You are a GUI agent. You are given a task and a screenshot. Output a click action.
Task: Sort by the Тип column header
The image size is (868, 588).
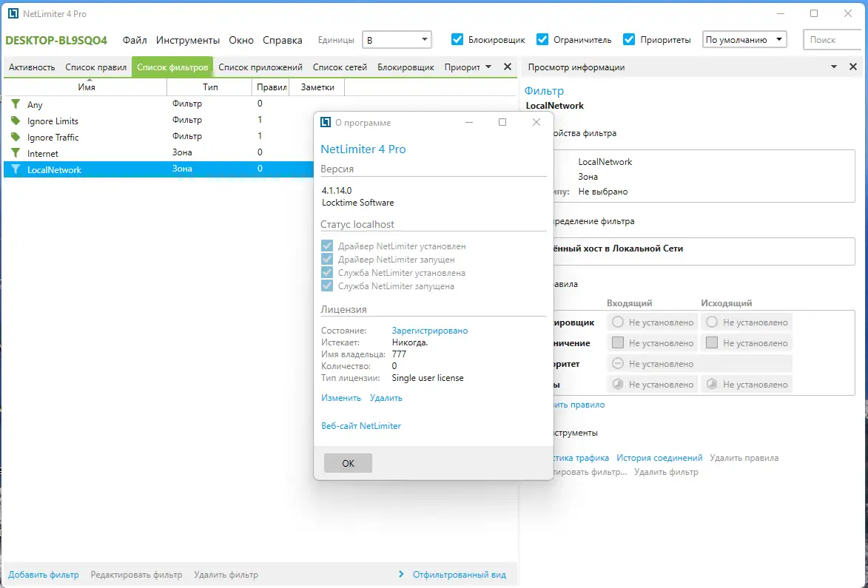coord(210,87)
